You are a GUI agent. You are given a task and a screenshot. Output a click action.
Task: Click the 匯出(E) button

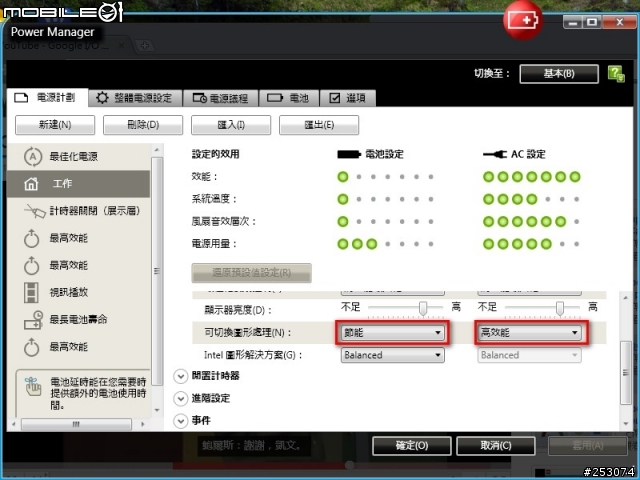point(319,125)
